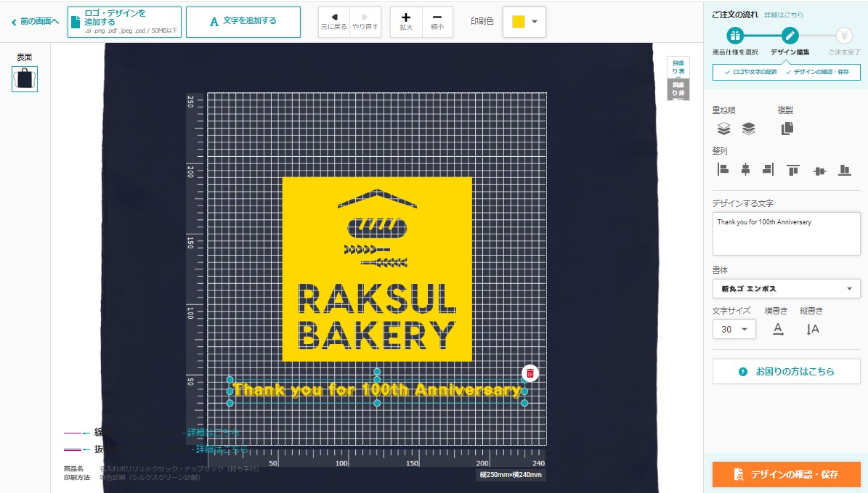The image size is (868, 493).
Task: Align top icon under 整列
Action: [x=793, y=170]
